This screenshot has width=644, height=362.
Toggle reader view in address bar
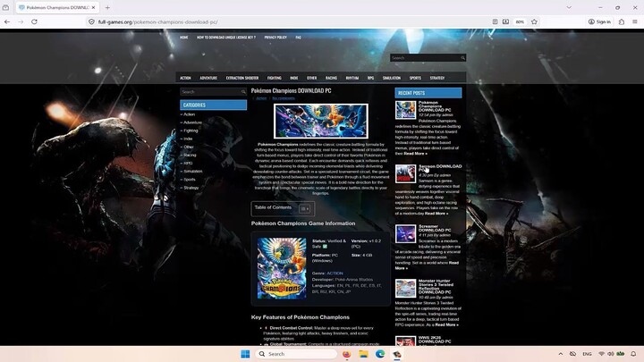click(495, 21)
